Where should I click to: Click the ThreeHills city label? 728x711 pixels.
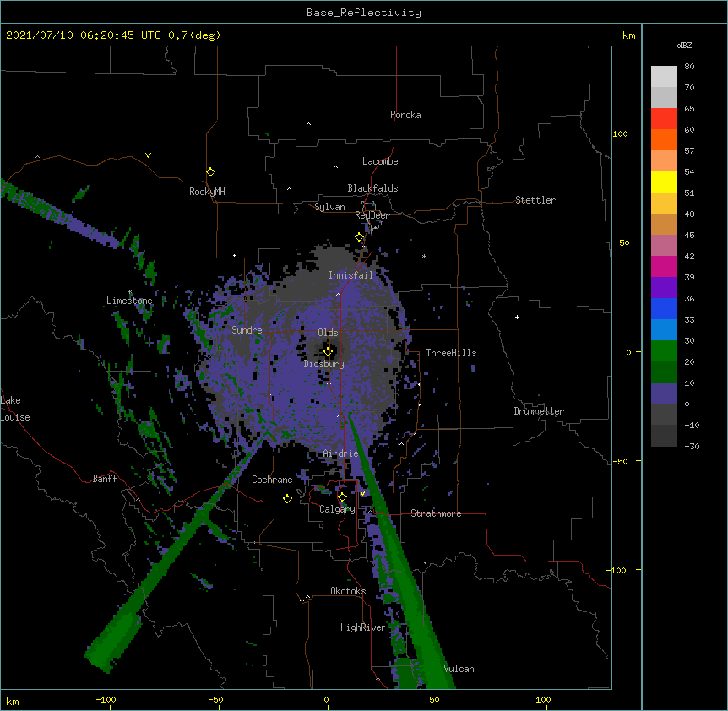[451, 353]
